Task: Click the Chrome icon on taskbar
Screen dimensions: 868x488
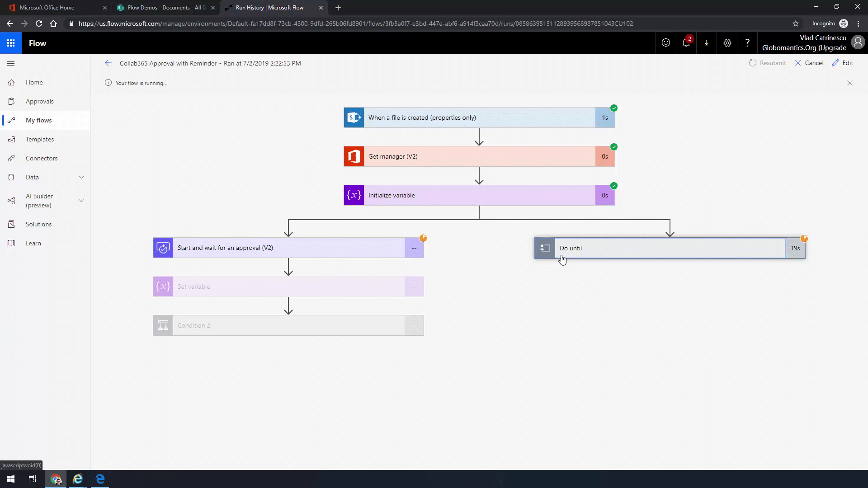Action: (x=56, y=479)
